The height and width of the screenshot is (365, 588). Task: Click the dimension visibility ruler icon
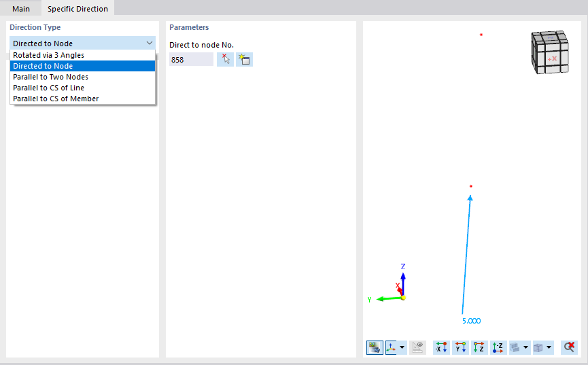(x=418, y=347)
